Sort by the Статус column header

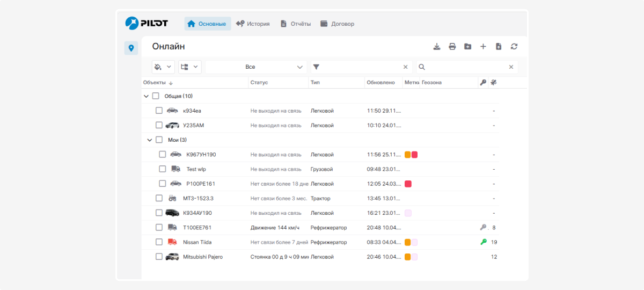tap(259, 83)
